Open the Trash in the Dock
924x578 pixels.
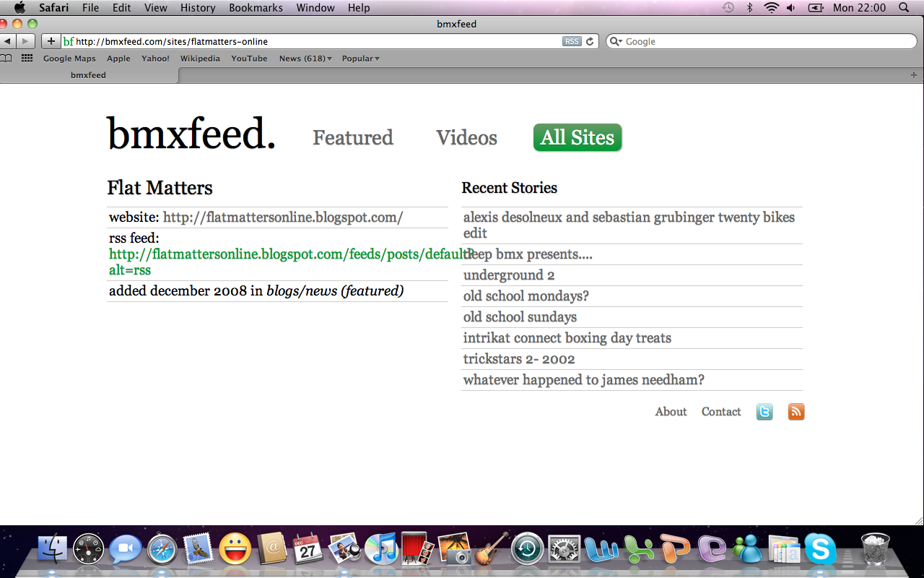[876, 549]
